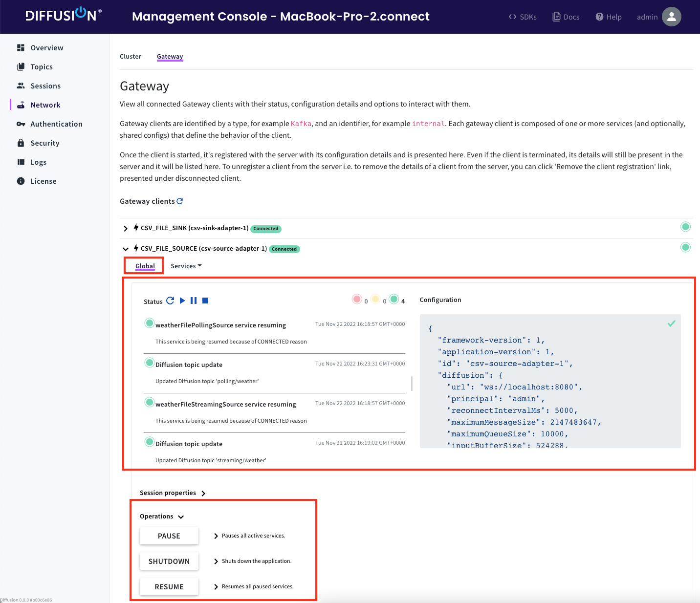Click the SHUTDOWN button
Screen dimensions: 700x603
click(169, 561)
